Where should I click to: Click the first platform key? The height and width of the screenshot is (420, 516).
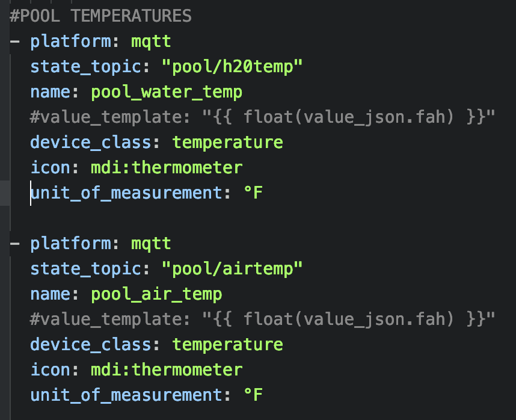pos(71,42)
